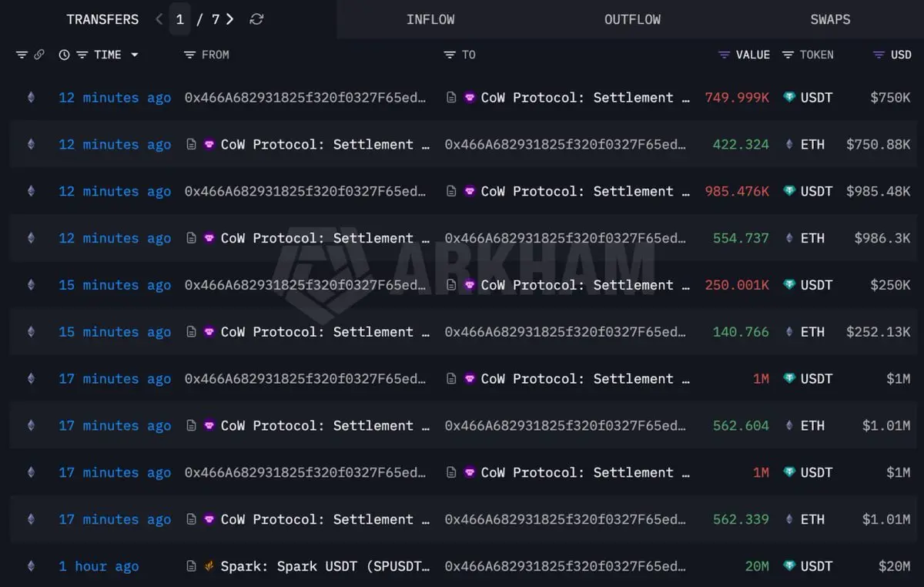Click the Ethereum chain icon of first row
Image resolution: width=924 pixels, height=587 pixels.
click(x=31, y=98)
